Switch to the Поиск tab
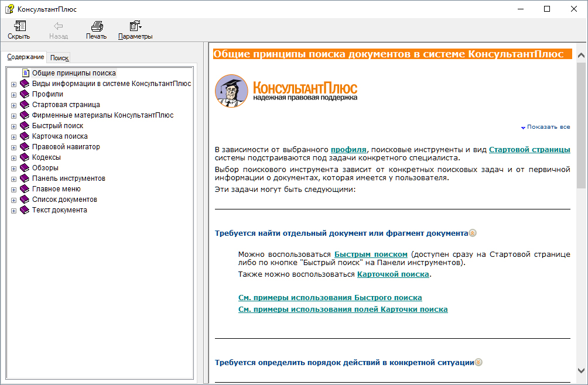This screenshot has width=588, height=385. click(x=59, y=58)
